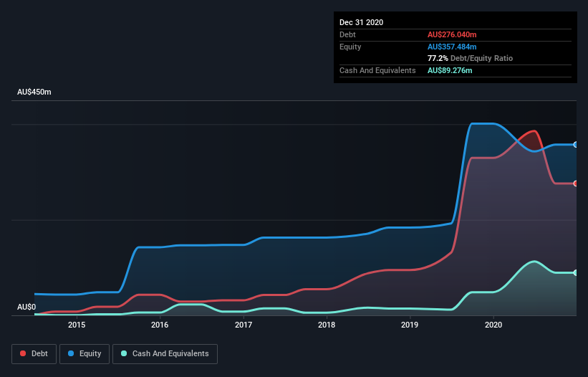The width and height of the screenshot is (588, 377).
Task: Click the 2020 x-axis label
Action: [493, 325]
